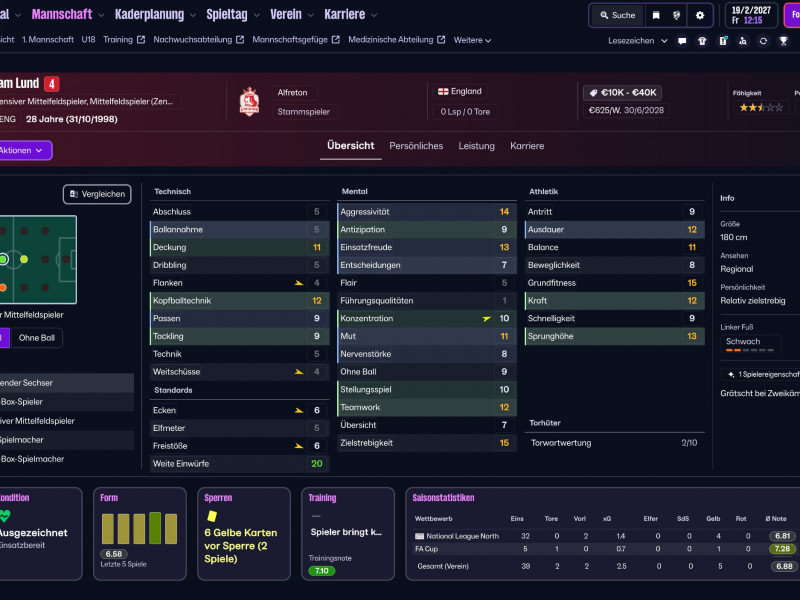Open squad view via the shirt icon
This screenshot has height=600, width=800.
click(702, 41)
